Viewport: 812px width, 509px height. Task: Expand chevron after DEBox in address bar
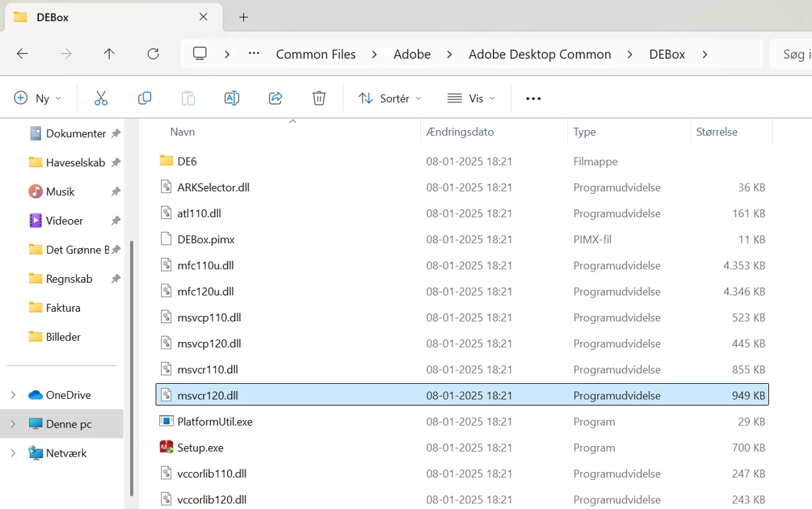pos(704,54)
